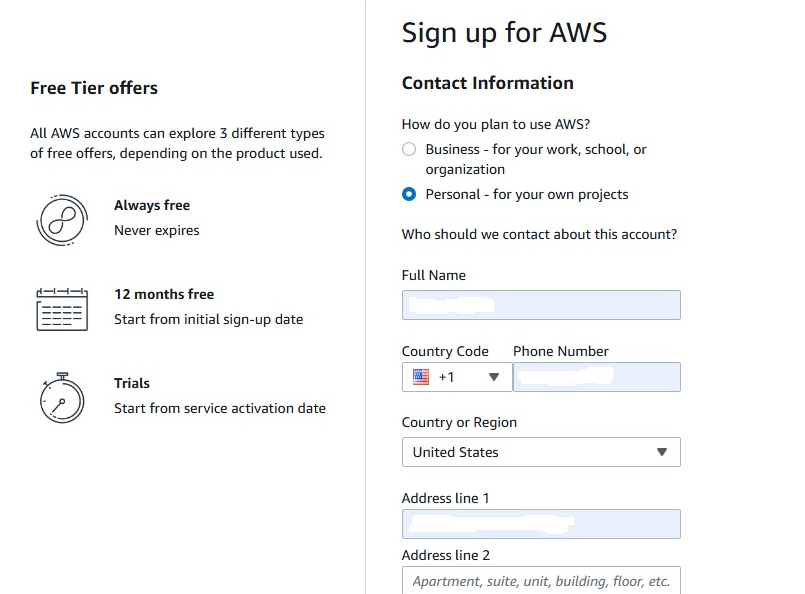This screenshot has width=805, height=594.
Task: Click the Sign up for AWS heading
Action: pyautogui.click(x=504, y=33)
